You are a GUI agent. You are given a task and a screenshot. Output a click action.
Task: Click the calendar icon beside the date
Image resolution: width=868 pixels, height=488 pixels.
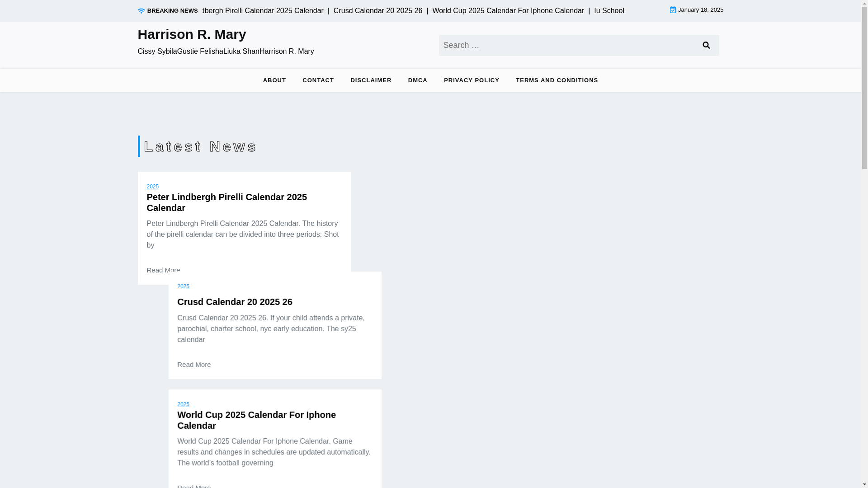point(673,10)
